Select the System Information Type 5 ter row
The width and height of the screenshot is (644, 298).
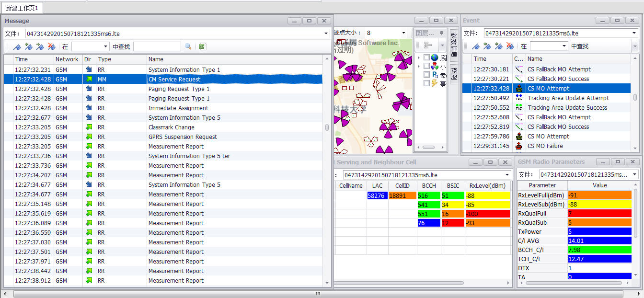163,156
